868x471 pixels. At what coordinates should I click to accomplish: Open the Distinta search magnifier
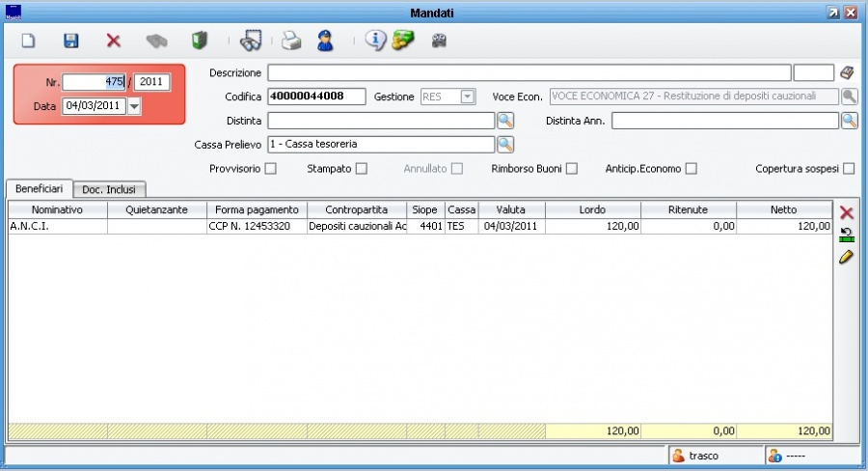tap(505, 121)
